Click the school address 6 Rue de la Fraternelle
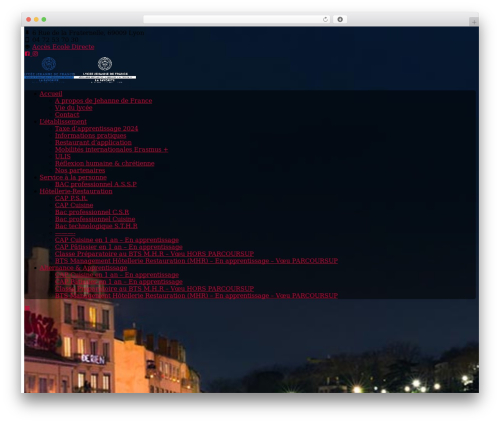Viewport: 500px width, 423px height. pyautogui.click(x=88, y=33)
